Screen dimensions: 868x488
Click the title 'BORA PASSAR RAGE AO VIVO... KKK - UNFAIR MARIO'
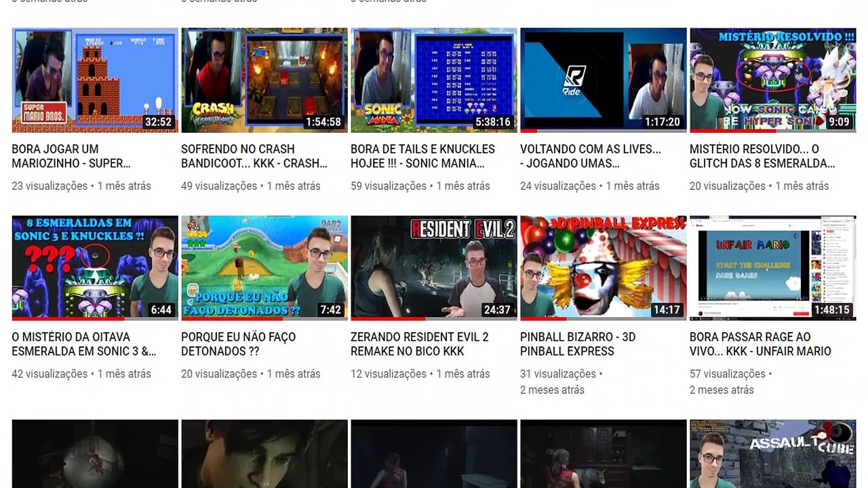pyautogui.click(x=761, y=344)
